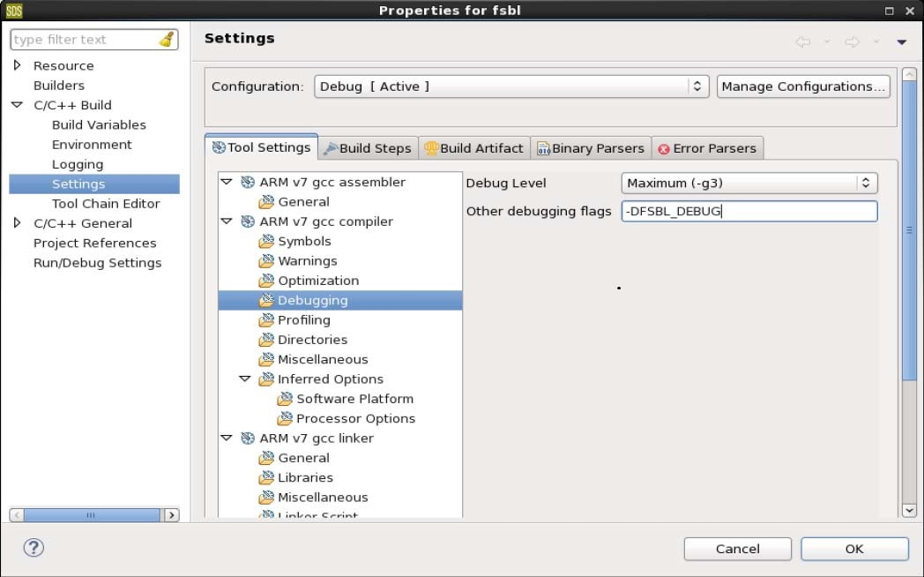Click the forward navigation arrow icon

[852, 41]
